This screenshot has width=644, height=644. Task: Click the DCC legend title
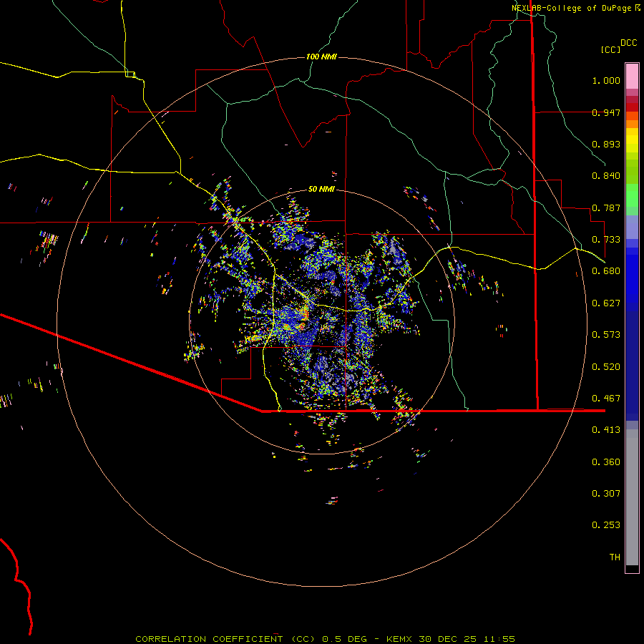pos(628,43)
